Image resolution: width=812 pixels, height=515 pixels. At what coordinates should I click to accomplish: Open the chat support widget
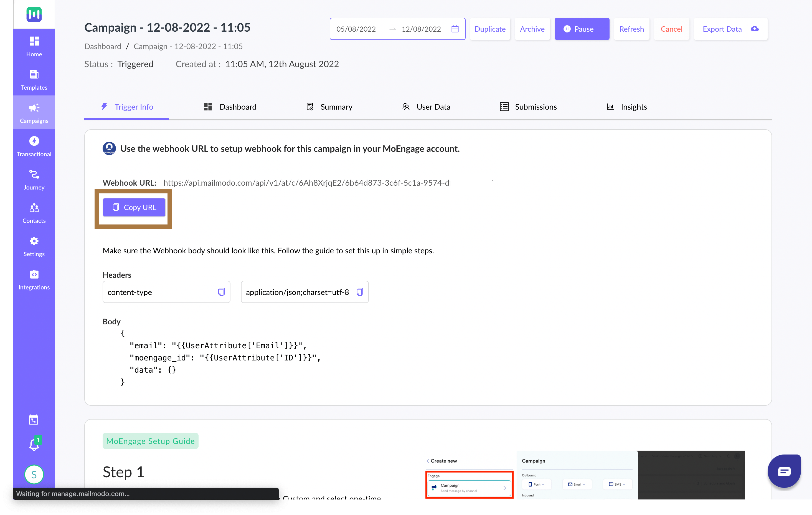784,471
